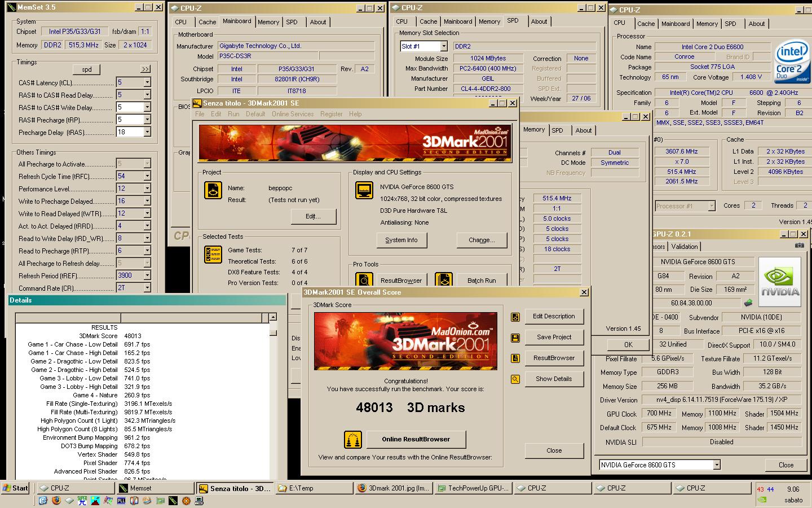This screenshot has height=508, width=812.
Task: Click the Selected Tests checklist icon
Action: (213, 255)
